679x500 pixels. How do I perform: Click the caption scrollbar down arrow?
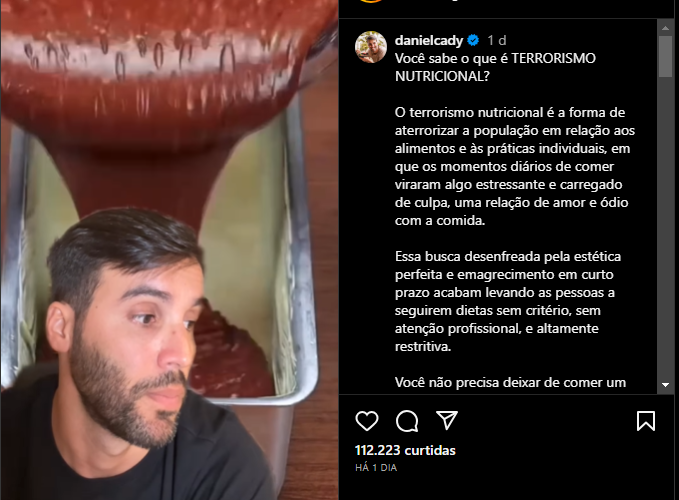point(665,384)
